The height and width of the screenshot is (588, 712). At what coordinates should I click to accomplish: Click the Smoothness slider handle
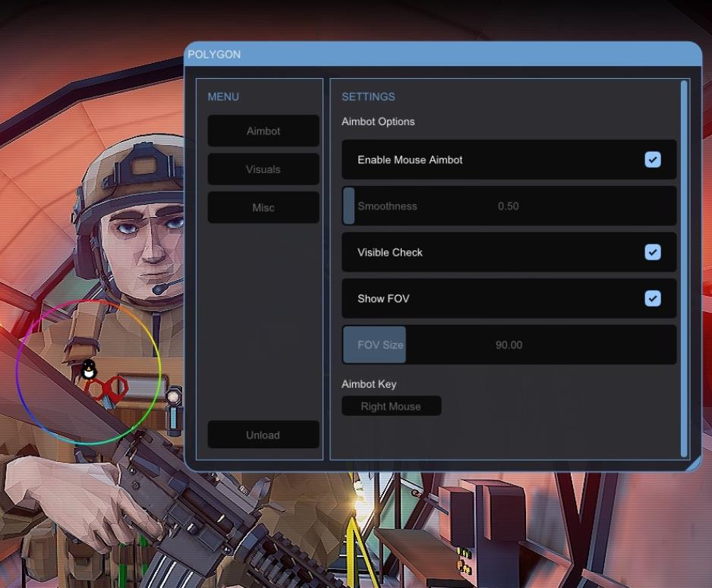[349, 206]
